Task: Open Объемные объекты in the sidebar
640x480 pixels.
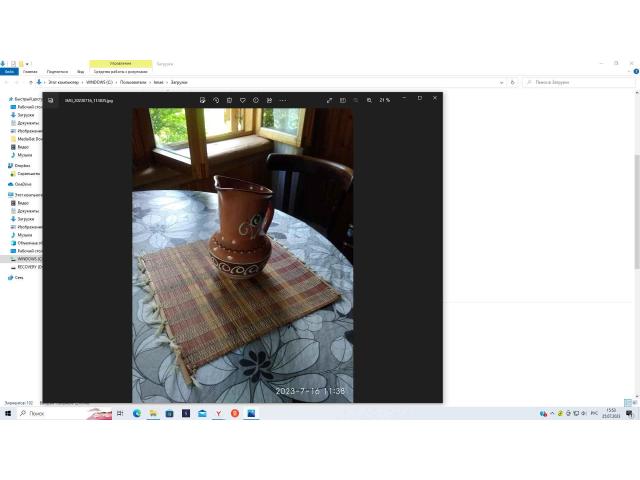Action: (26, 243)
